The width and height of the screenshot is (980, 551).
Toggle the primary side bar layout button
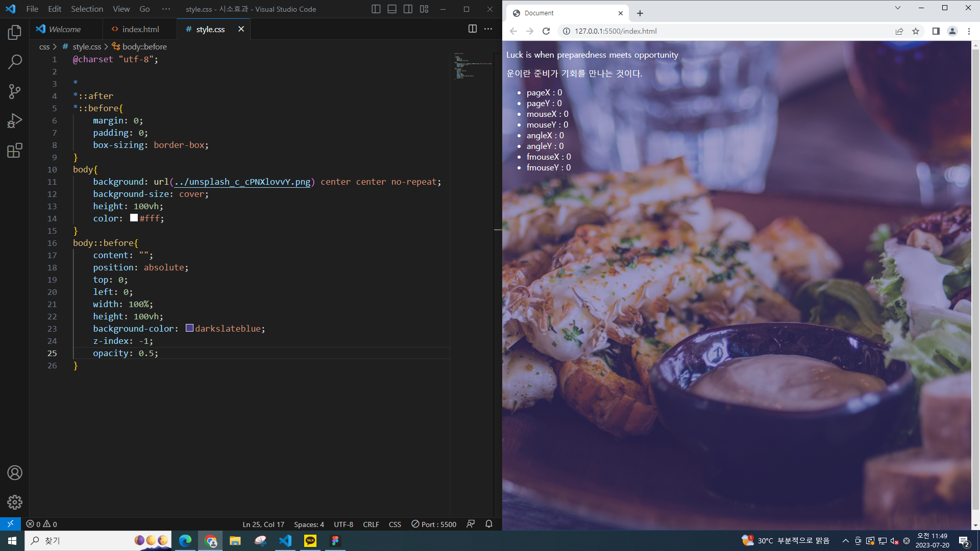(376, 9)
